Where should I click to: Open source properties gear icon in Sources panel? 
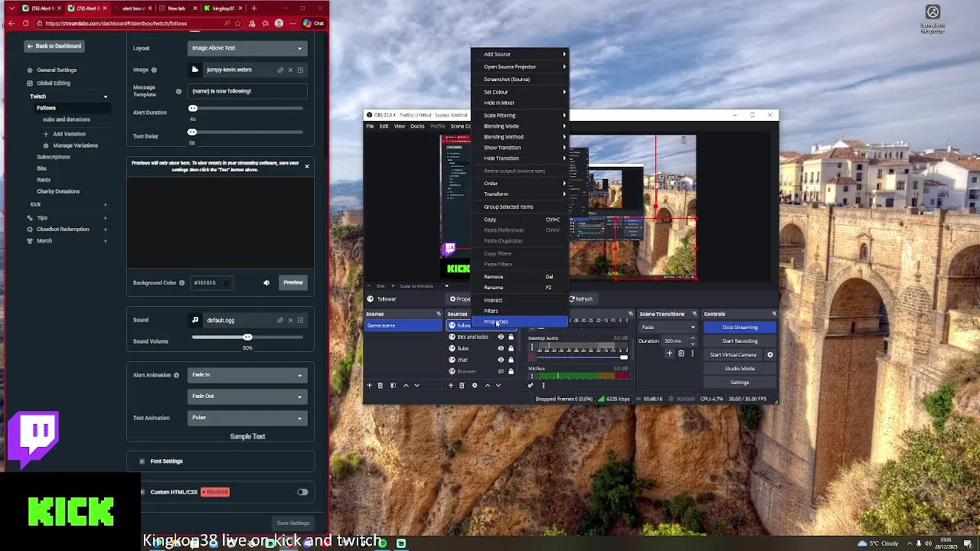(474, 385)
